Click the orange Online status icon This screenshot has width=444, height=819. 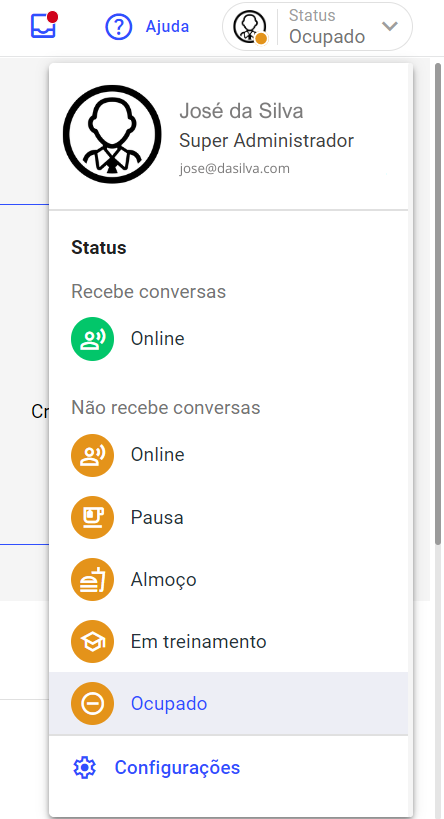point(92,455)
